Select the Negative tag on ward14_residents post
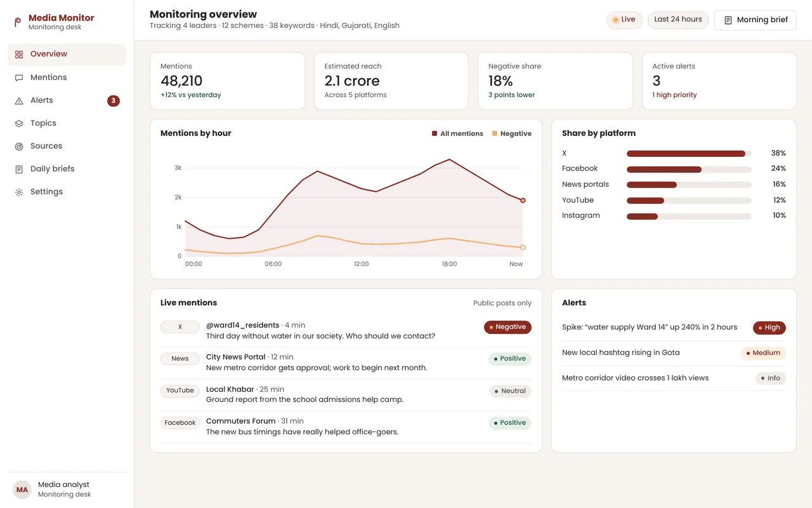This screenshot has height=508, width=812. (x=507, y=327)
